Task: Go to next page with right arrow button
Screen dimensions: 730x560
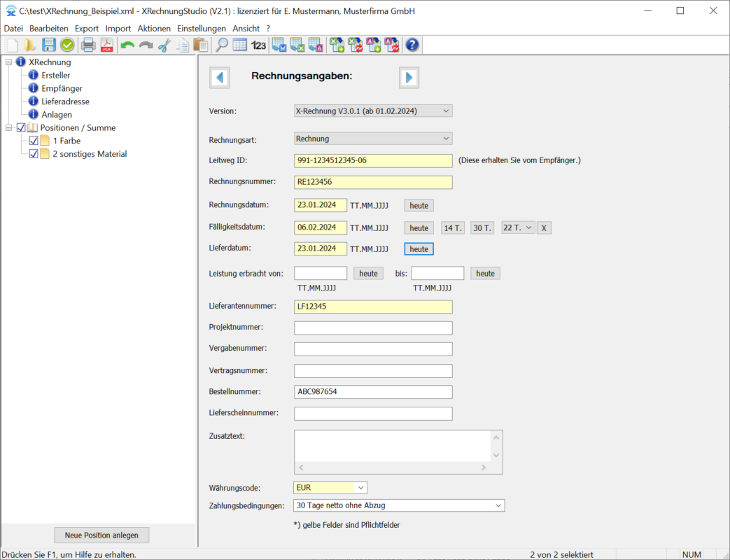Action: click(x=409, y=77)
